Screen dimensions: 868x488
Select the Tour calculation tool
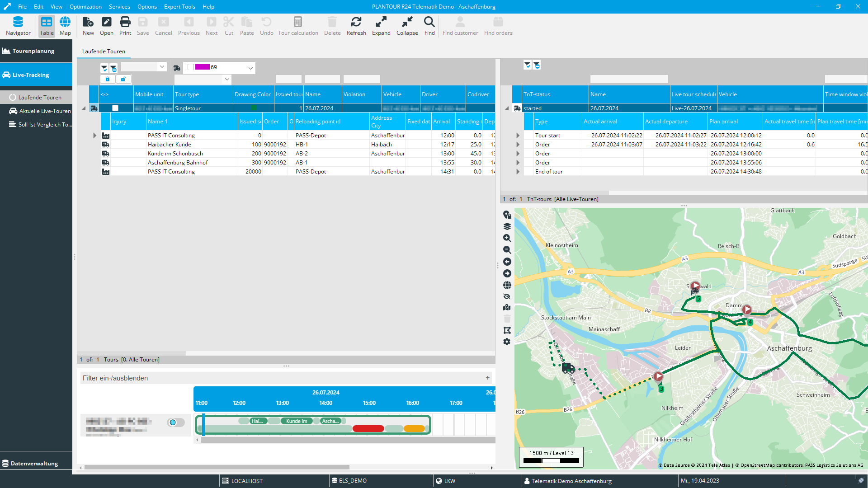click(x=298, y=25)
